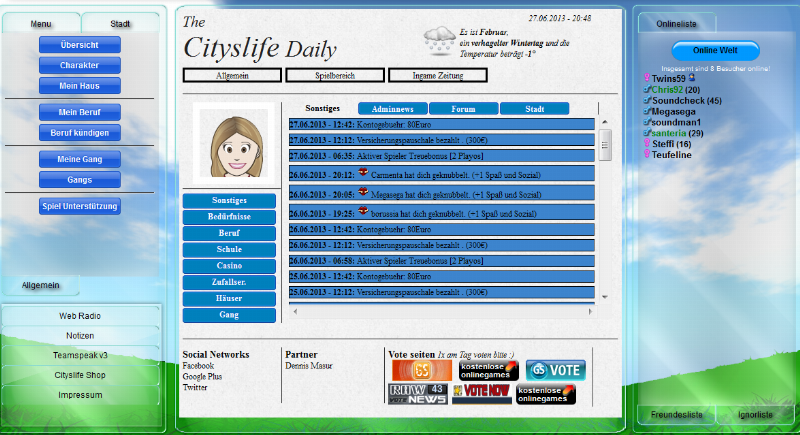800x435 pixels.
Task: Open Notizen link
Action: tap(80, 336)
